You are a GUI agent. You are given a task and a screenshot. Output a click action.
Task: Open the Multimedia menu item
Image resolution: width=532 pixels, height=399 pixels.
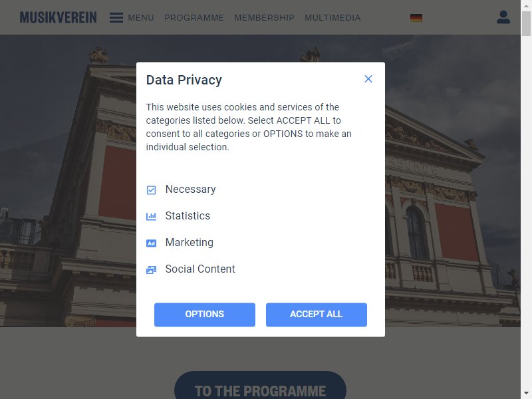(x=332, y=18)
